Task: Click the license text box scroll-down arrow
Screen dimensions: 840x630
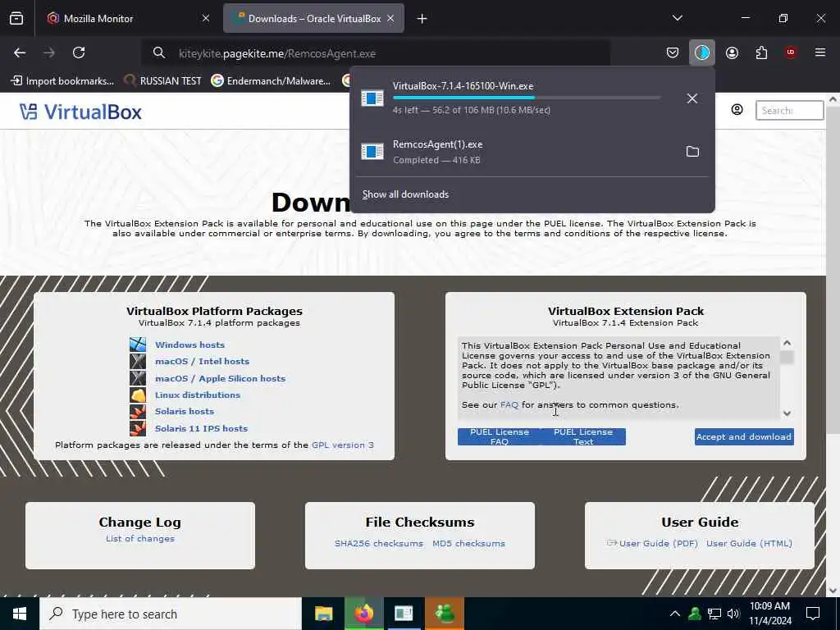Action: click(x=787, y=413)
